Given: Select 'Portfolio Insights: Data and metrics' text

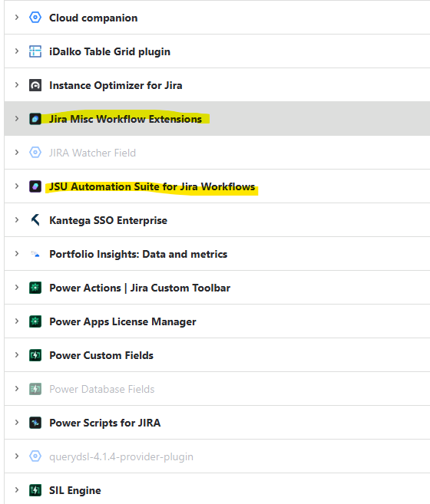Looking at the screenshot, I should (138, 254).
